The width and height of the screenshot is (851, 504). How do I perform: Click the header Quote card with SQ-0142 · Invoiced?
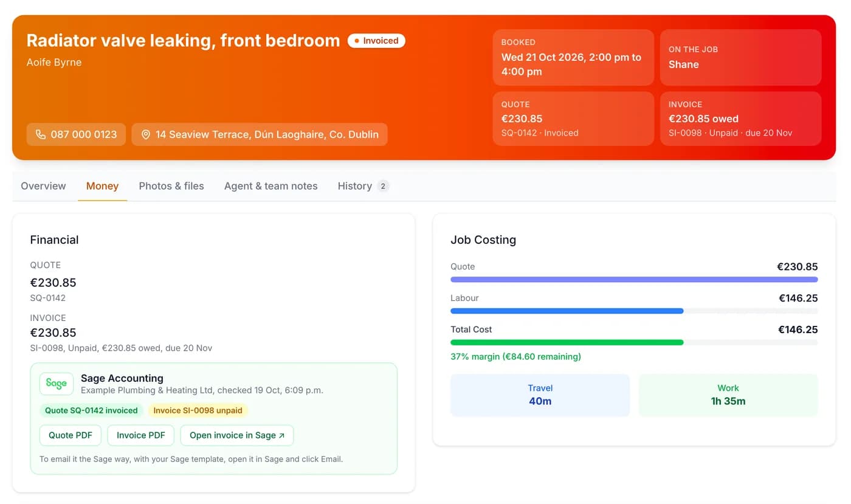pos(573,119)
